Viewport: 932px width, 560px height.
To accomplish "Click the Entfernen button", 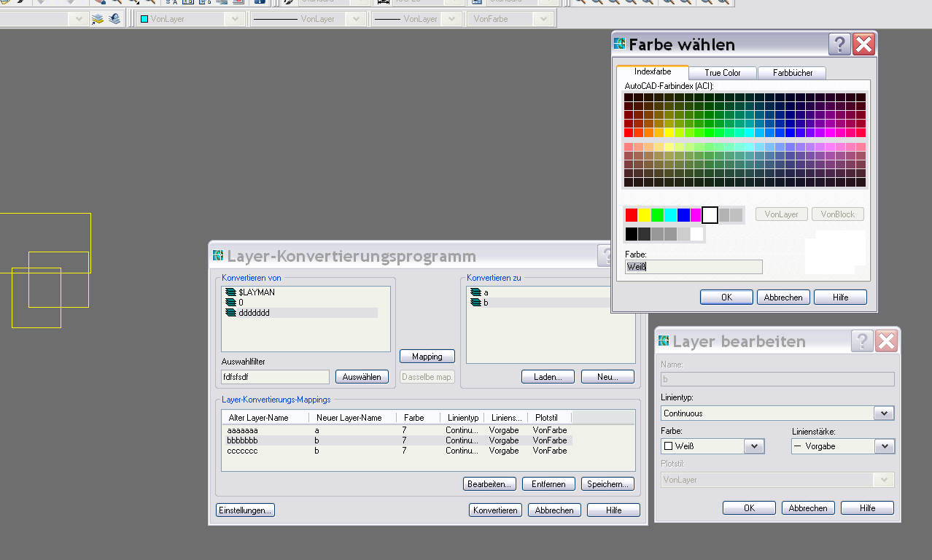I will [x=548, y=484].
